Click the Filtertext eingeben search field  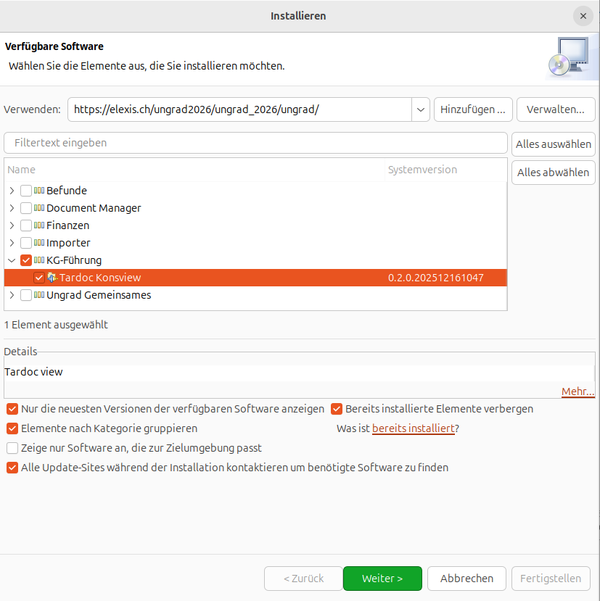point(255,143)
